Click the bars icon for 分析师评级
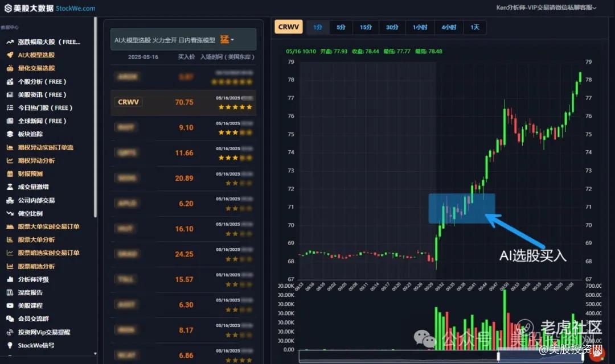The image size is (615, 364). [10, 279]
